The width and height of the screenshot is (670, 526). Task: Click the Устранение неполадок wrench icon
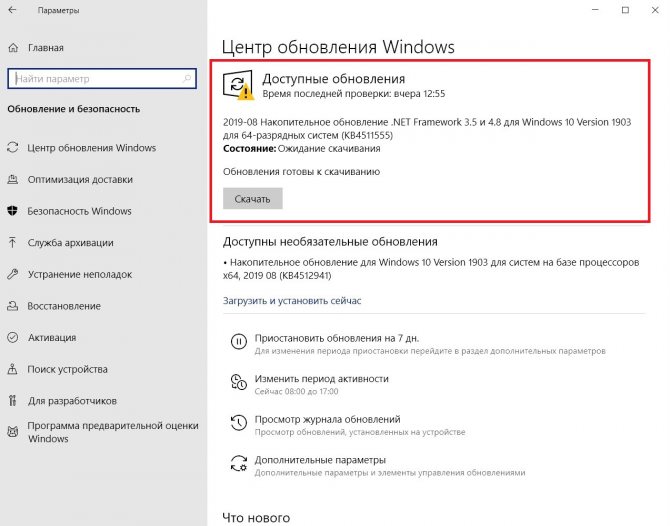click(13, 274)
